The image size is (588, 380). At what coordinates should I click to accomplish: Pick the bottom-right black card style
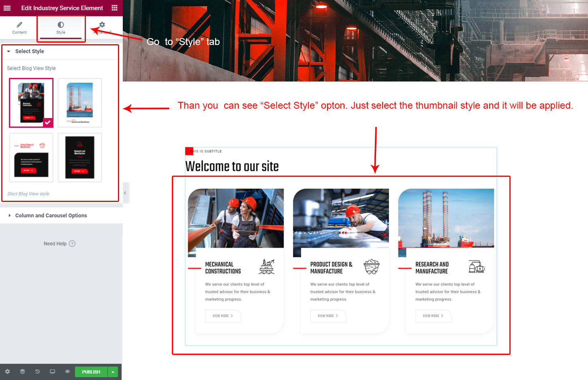click(x=80, y=157)
